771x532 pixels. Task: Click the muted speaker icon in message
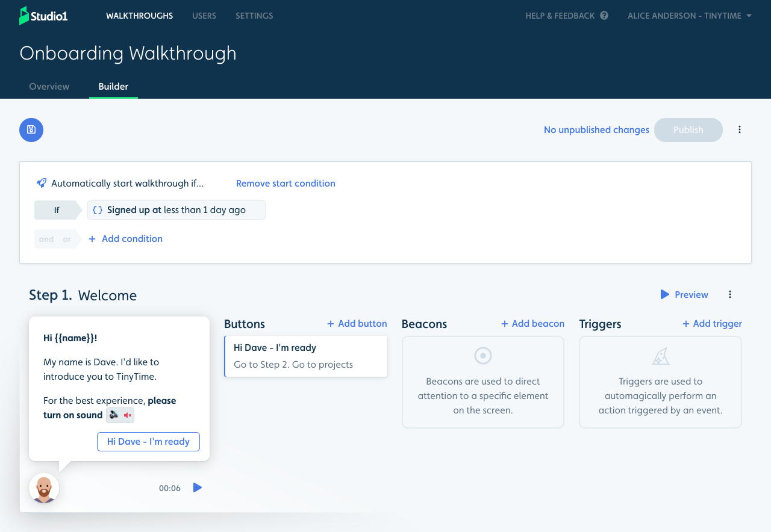point(128,415)
